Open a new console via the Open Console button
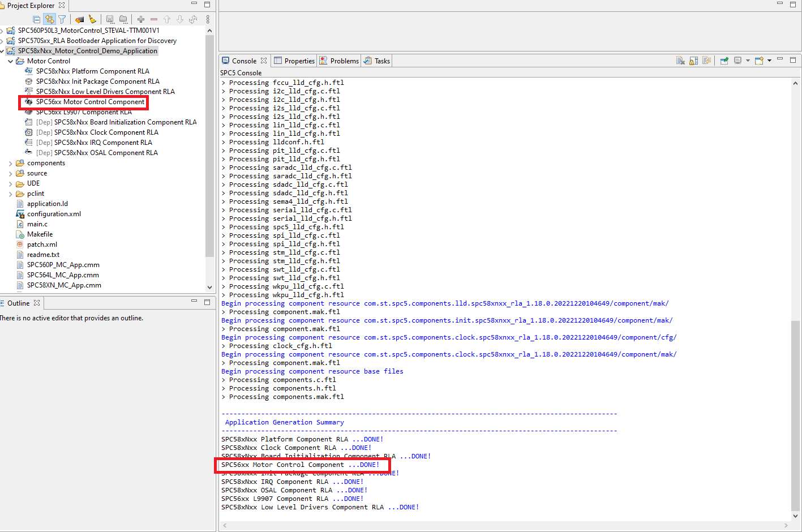The height and width of the screenshot is (532, 802). pyautogui.click(x=759, y=60)
